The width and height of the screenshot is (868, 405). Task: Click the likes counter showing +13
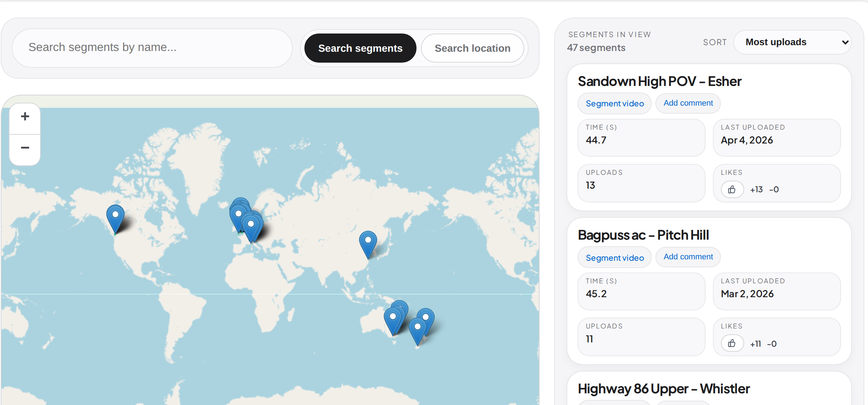(757, 189)
